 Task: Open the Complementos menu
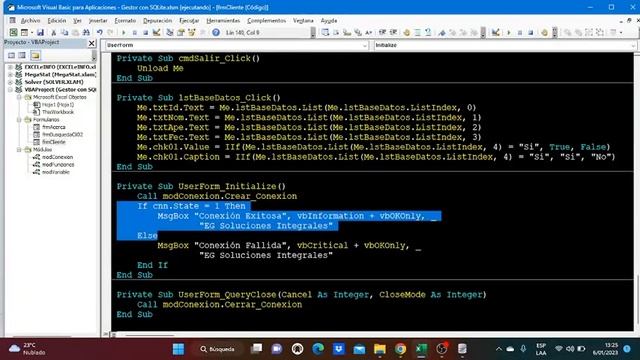[266, 20]
